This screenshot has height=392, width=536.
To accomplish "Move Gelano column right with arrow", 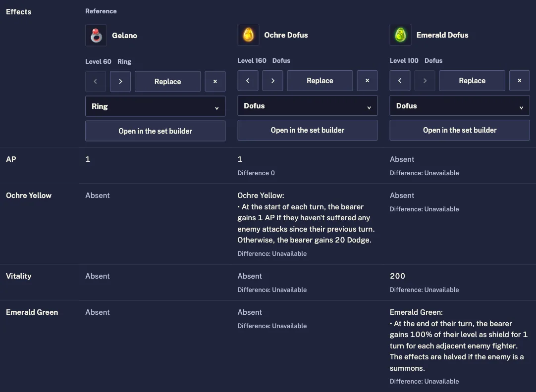I will coord(120,81).
